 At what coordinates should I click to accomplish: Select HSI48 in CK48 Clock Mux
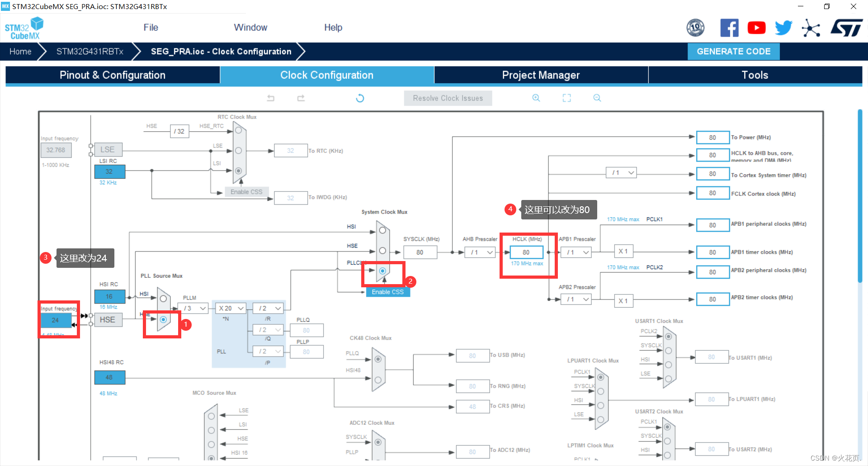pos(378,380)
